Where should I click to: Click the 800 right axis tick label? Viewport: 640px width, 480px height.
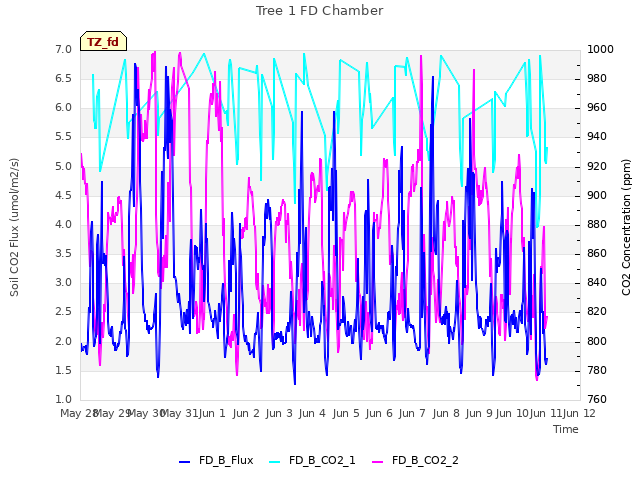pos(597,341)
